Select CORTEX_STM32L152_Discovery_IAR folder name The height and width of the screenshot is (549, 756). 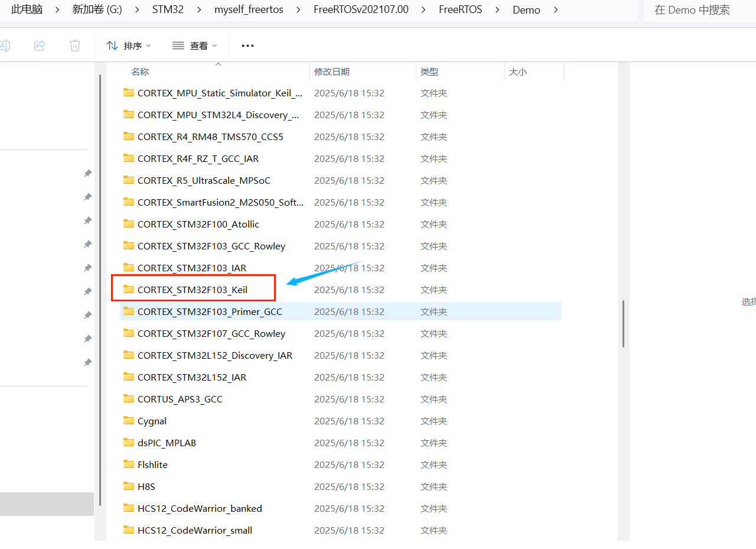pos(215,355)
